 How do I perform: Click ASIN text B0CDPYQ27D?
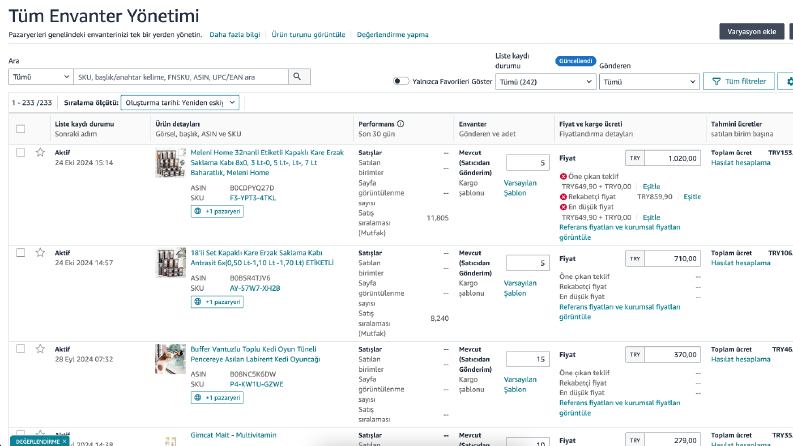(x=252, y=188)
